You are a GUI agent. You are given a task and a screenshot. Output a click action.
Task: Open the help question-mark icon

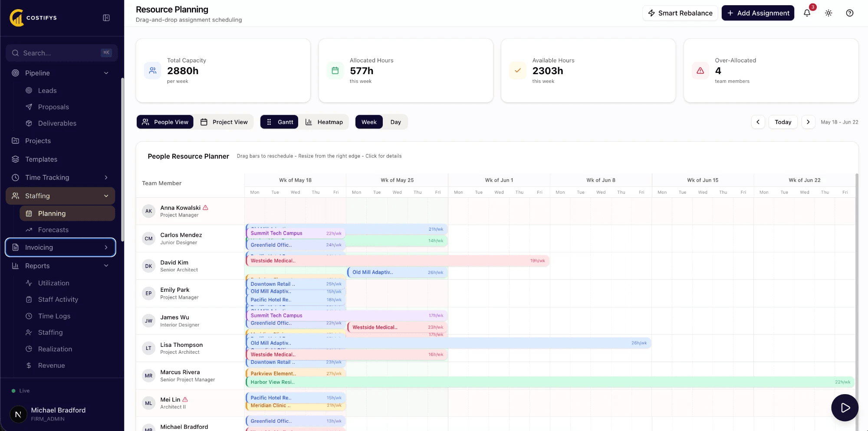(x=850, y=13)
